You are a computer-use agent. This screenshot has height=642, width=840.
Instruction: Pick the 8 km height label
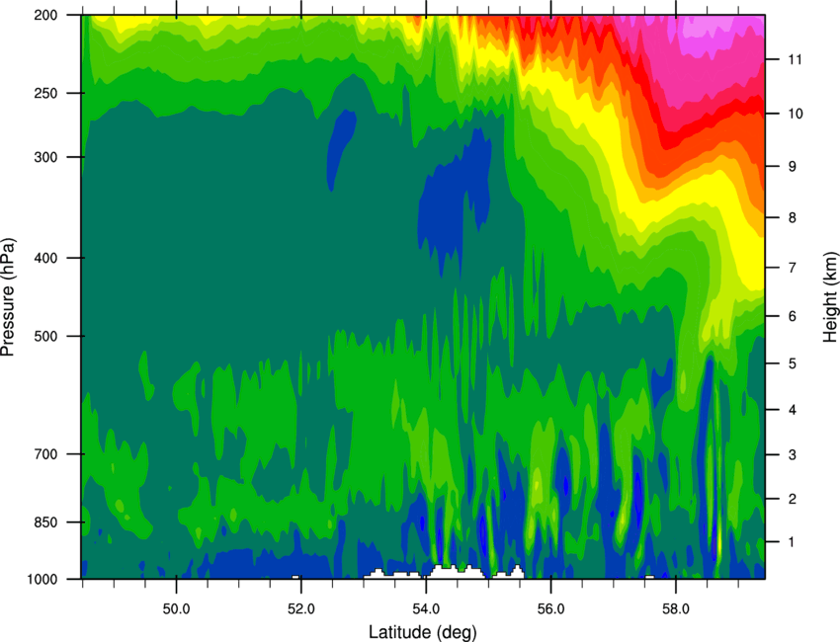[793, 217]
